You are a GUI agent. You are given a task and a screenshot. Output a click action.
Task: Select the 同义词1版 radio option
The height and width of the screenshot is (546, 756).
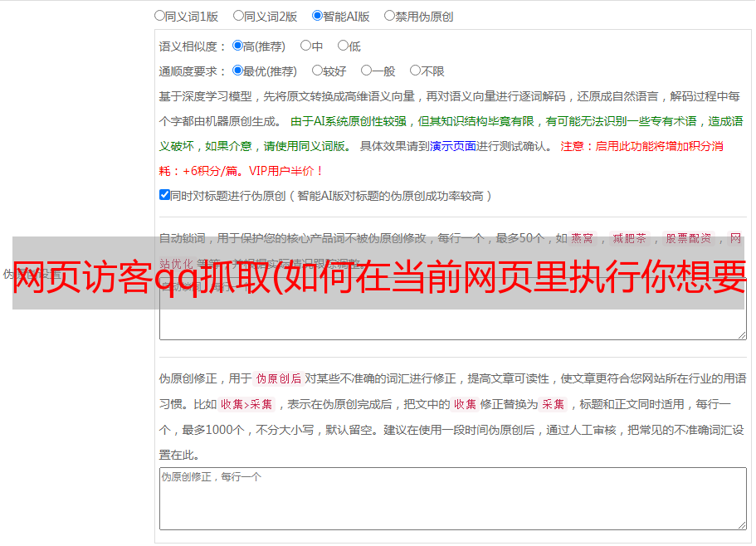[159, 16]
